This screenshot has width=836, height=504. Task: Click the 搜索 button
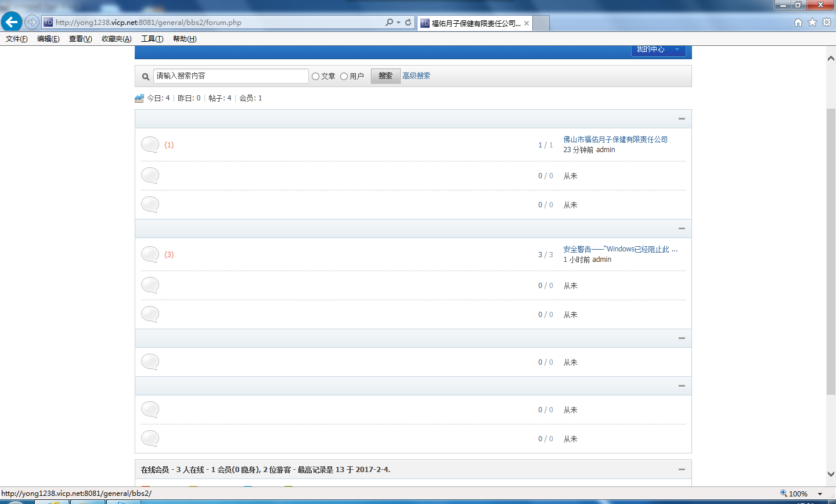[x=385, y=76]
